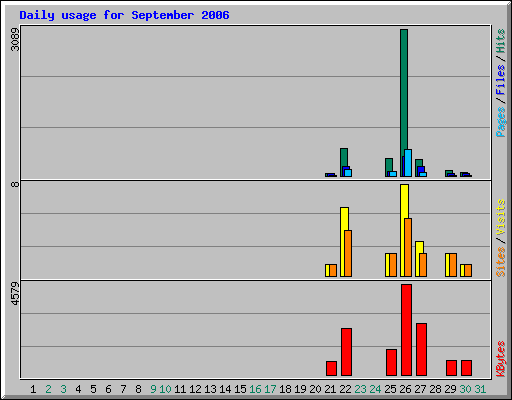Click green day label 2 on the x-axis

coord(48,389)
